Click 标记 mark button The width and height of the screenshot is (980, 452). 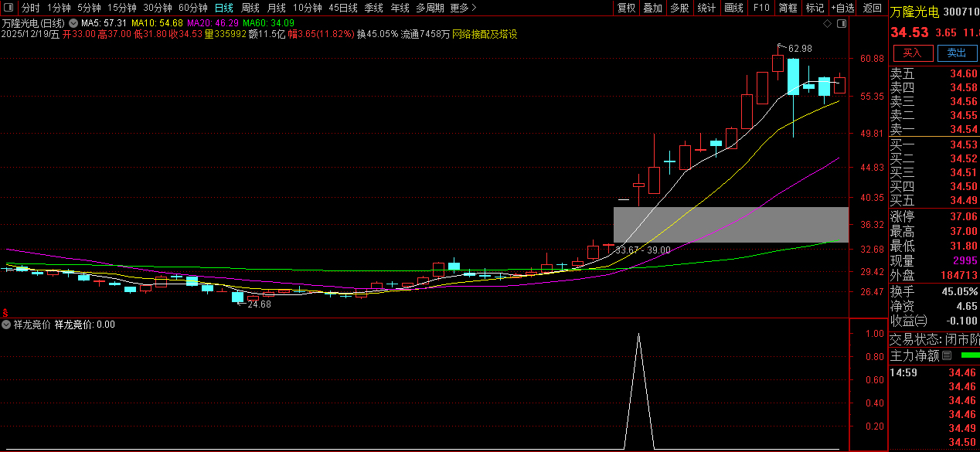(815, 8)
